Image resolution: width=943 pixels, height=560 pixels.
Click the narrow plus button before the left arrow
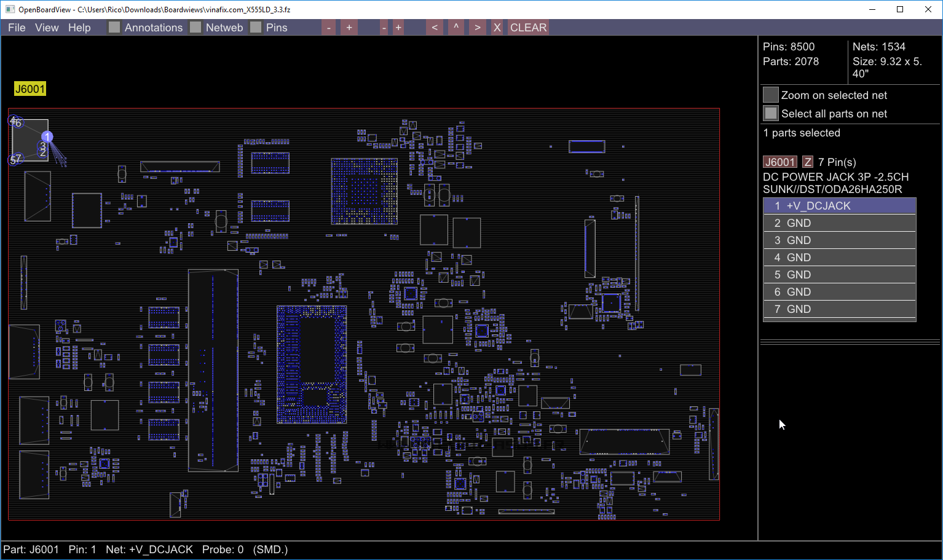398,28
